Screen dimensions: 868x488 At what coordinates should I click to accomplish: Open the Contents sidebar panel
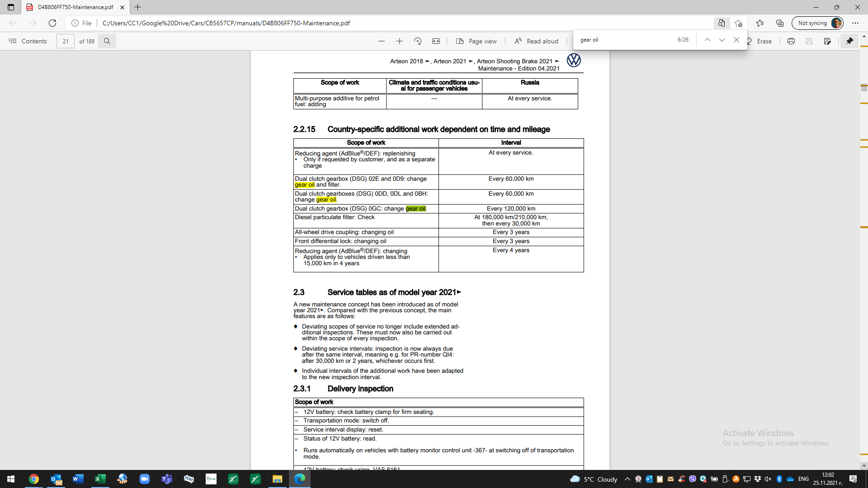coord(28,41)
